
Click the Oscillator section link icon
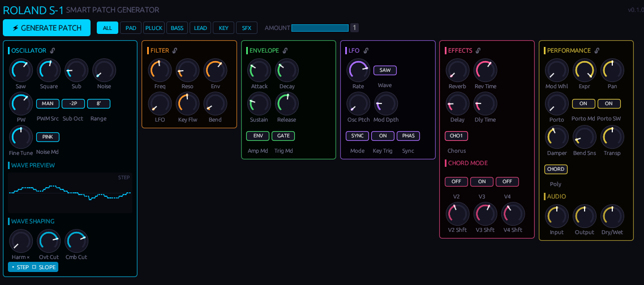pyautogui.click(x=52, y=50)
